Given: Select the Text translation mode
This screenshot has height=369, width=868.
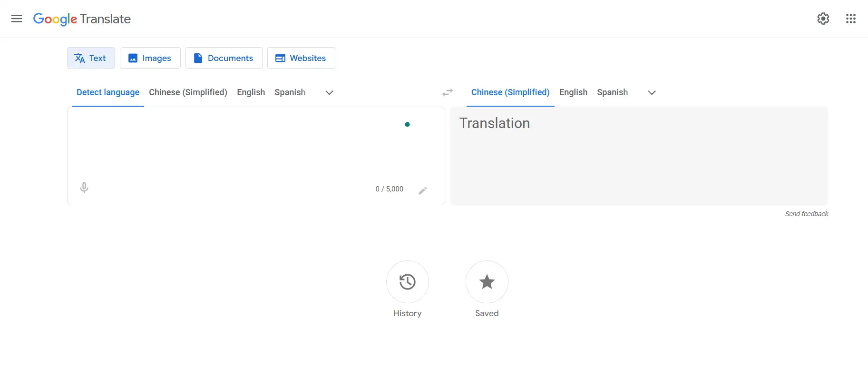Looking at the screenshot, I should (x=91, y=58).
